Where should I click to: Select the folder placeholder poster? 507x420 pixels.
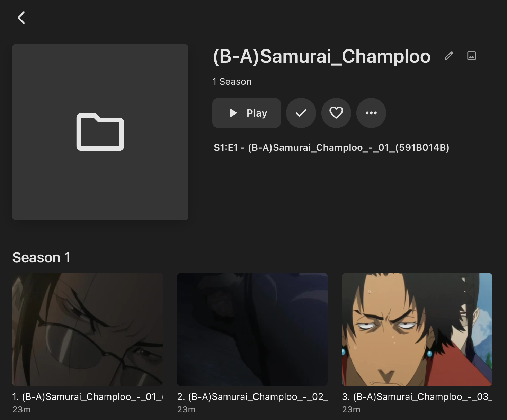(100, 132)
